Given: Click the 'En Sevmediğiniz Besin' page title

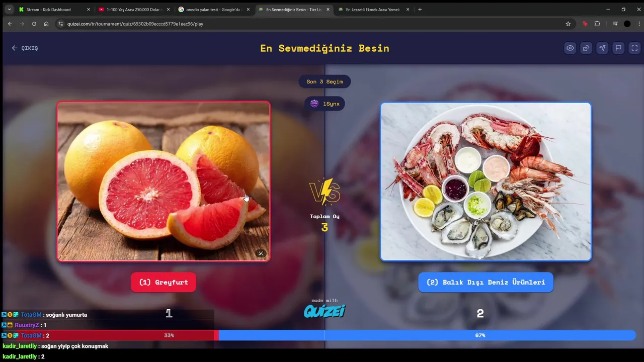Looking at the screenshot, I should 325,48.
